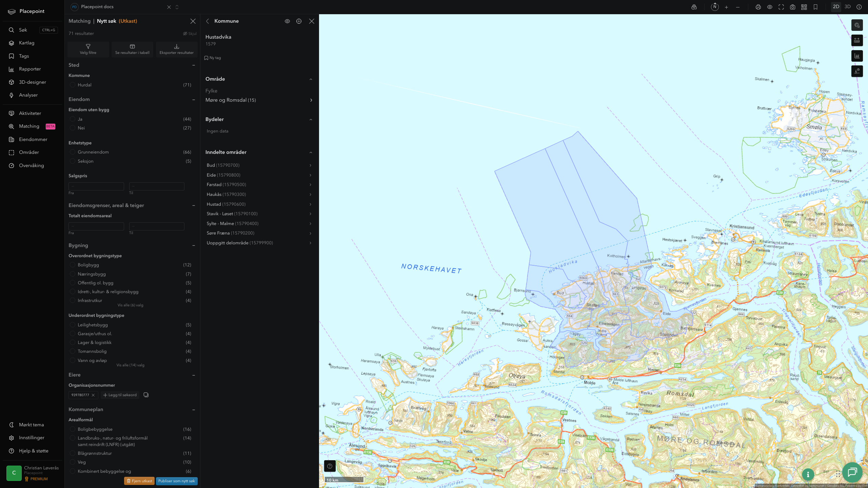Click Fjern utkast button
This screenshot has height=488, width=868.
pos(139,481)
